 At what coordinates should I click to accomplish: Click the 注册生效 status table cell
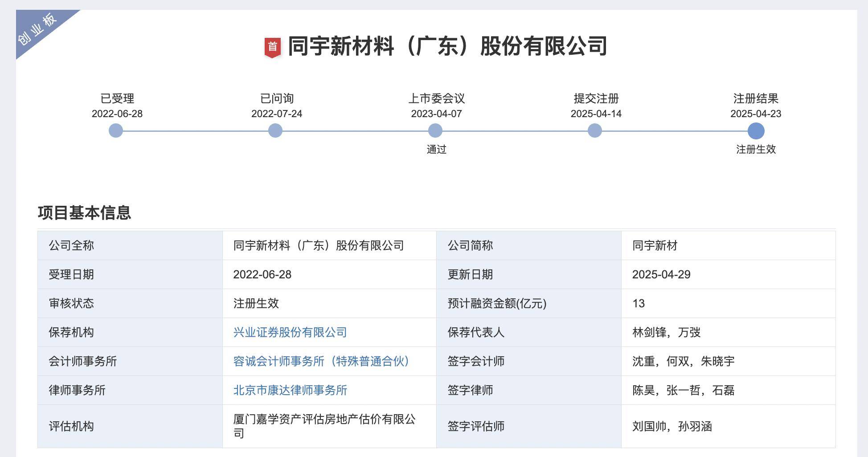[329, 303]
